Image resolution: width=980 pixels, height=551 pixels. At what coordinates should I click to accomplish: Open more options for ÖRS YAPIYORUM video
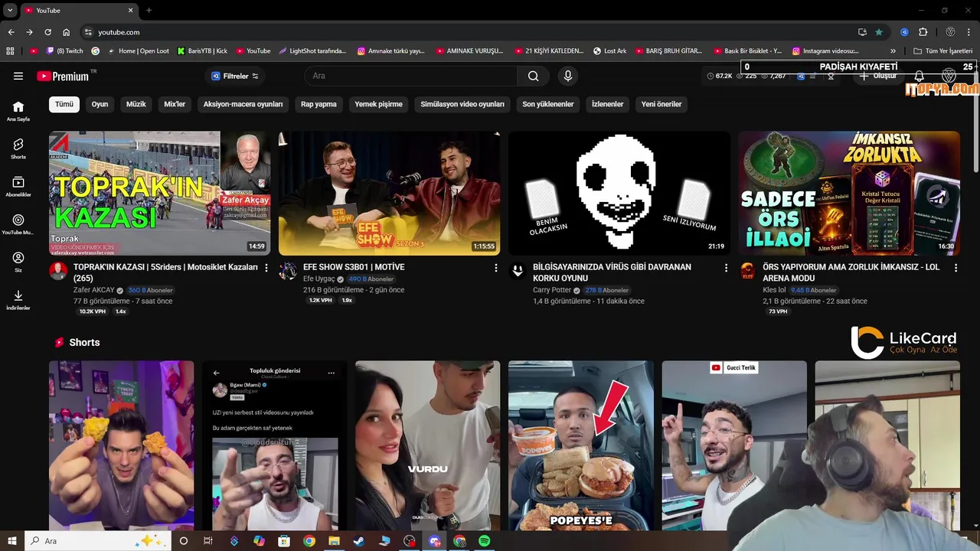[955, 268]
